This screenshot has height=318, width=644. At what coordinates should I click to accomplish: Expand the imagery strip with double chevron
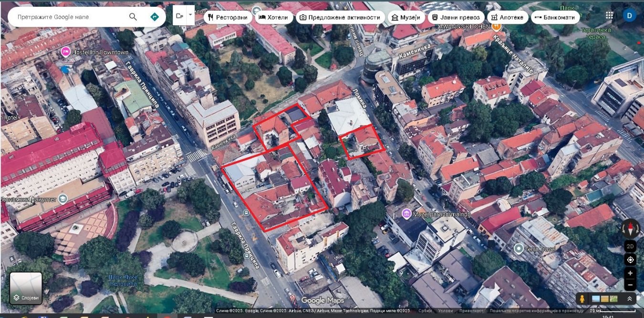point(629,299)
